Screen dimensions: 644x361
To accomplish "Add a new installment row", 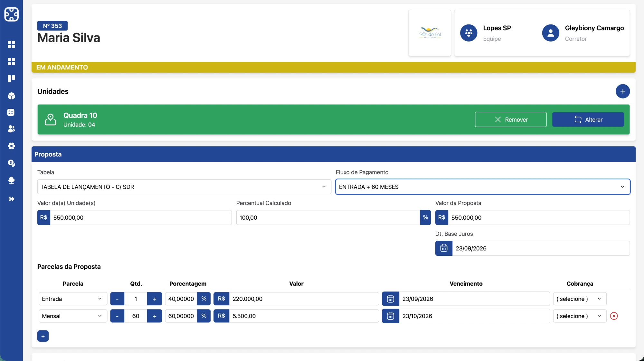I will (43, 336).
